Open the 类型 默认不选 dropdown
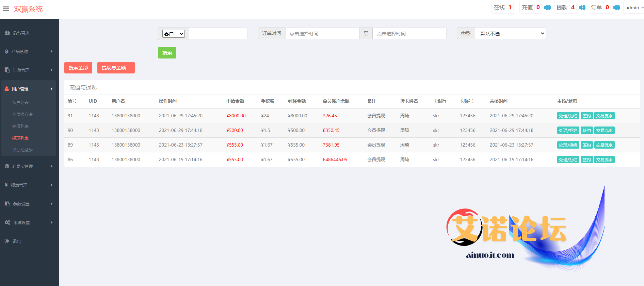 [510, 33]
